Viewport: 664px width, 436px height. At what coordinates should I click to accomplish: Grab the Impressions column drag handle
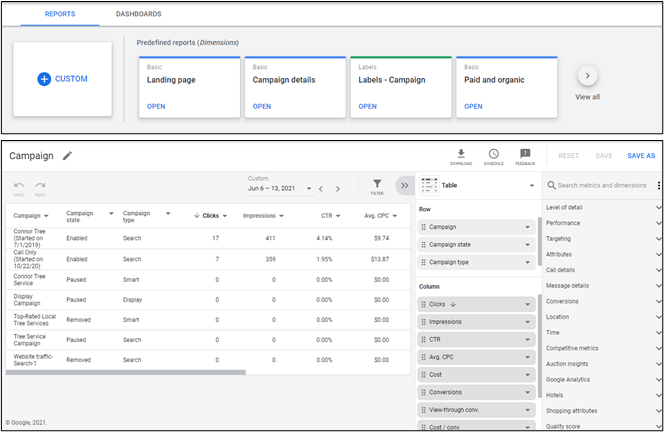coord(423,322)
